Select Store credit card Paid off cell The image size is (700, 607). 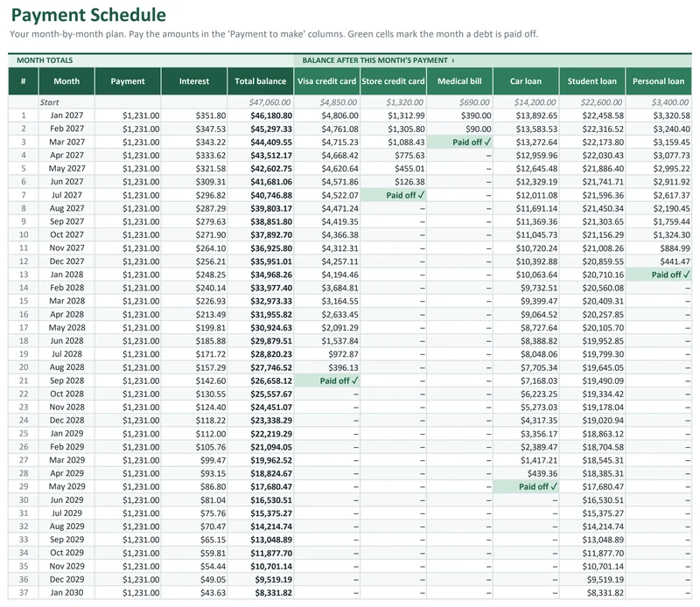pos(393,195)
